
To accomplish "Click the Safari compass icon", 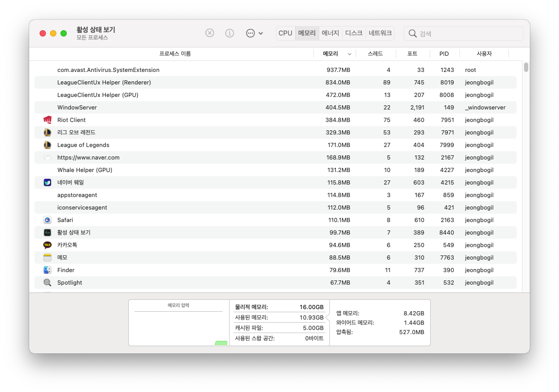I will 47,220.
